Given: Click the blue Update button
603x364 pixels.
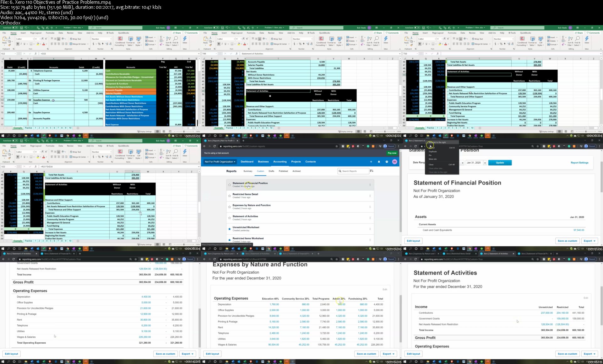Looking at the screenshot, I should click(x=500, y=163).
